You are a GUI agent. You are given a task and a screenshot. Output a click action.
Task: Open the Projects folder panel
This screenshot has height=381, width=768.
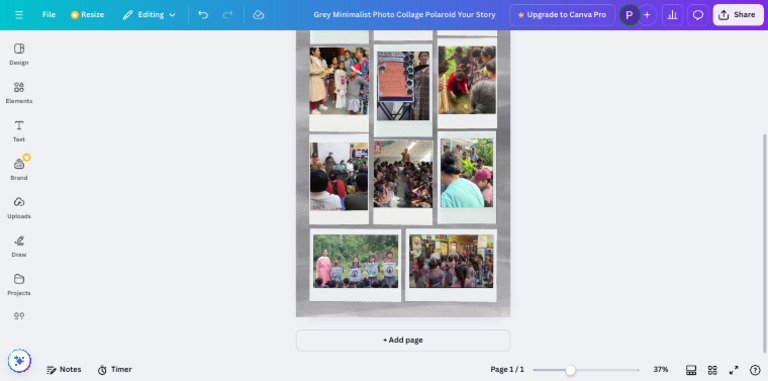(19, 285)
